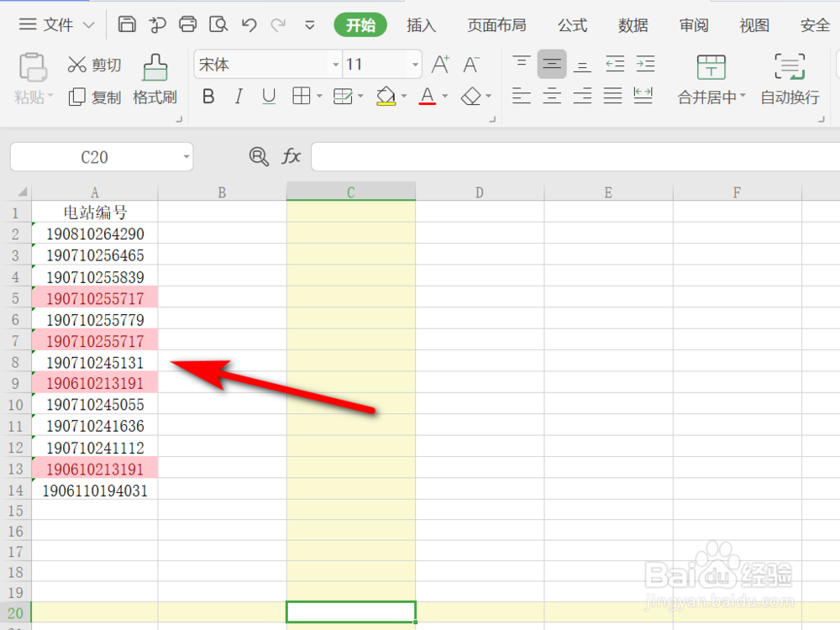This screenshot has width=840, height=630.
Task: Select row 8 header
Action: pos(15,363)
